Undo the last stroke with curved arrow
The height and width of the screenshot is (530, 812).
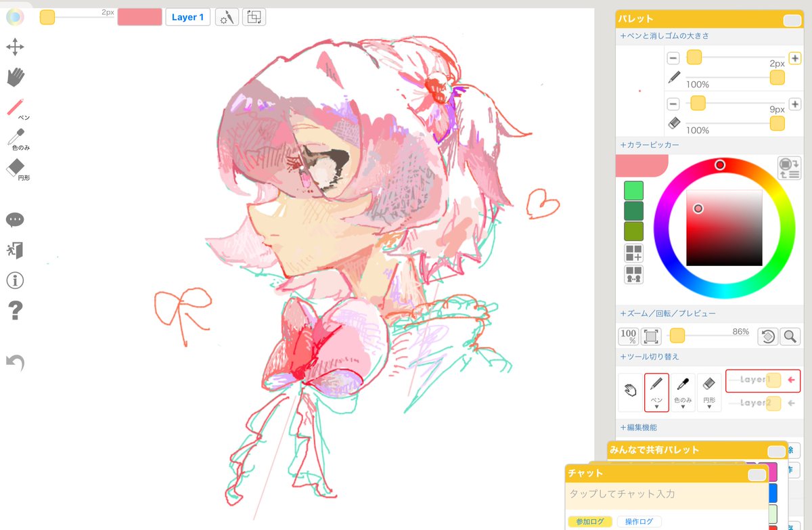pyautogui.click(x=15, y=363)
